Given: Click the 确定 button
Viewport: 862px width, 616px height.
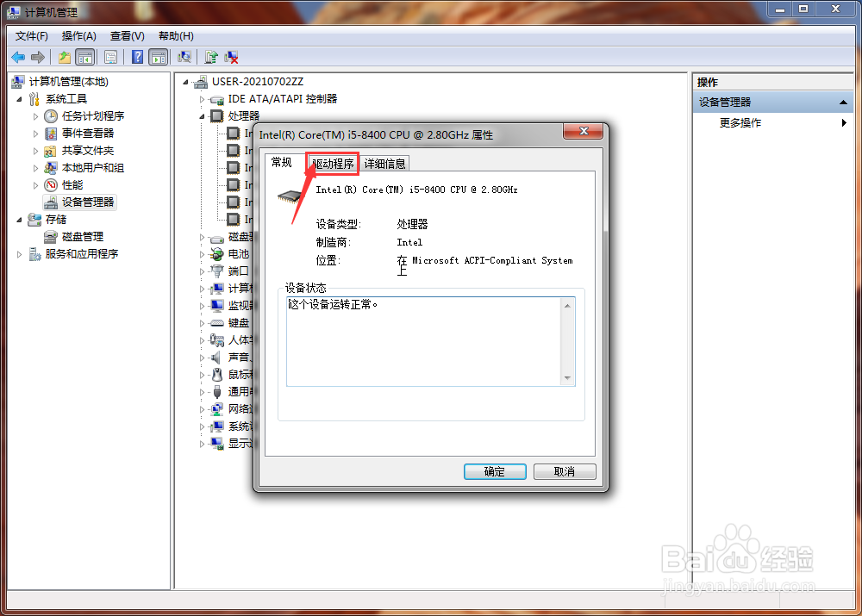Looking at the screenshot, I should (495, 471).
